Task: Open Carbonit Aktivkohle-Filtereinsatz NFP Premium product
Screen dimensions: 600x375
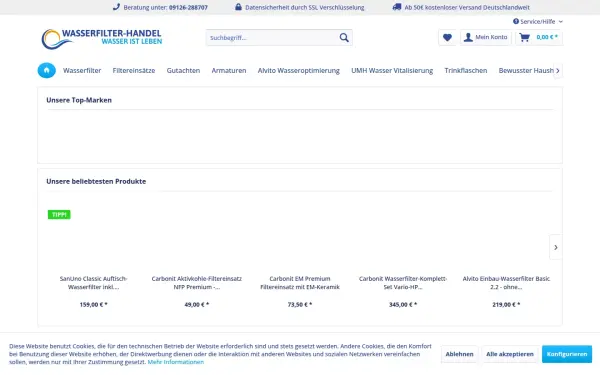Action: (197, 283)
